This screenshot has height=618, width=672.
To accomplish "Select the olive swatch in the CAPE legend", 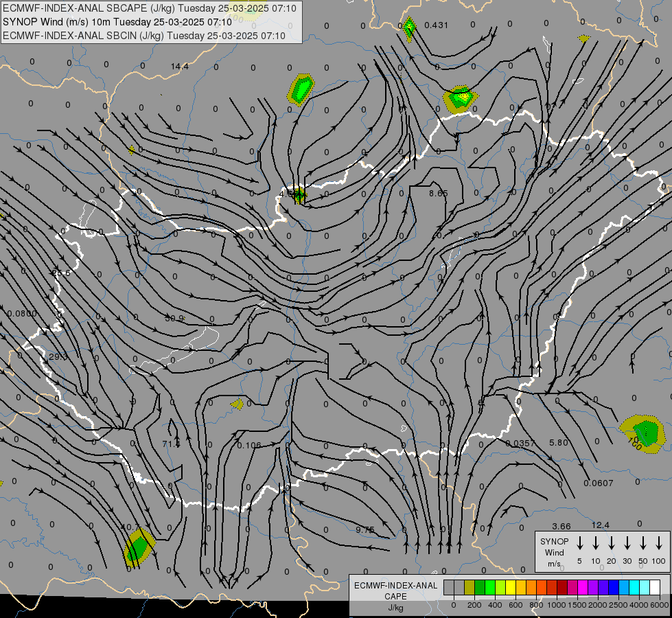I will (470, 587).
